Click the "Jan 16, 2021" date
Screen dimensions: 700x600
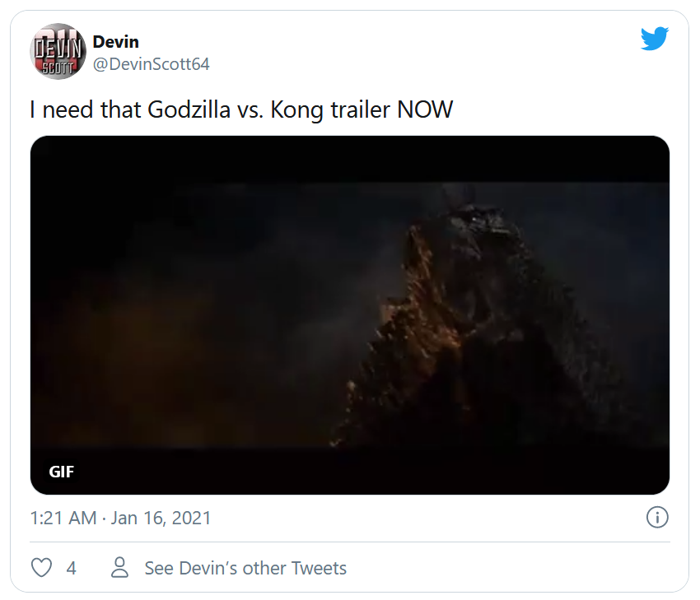coord(161,519)
